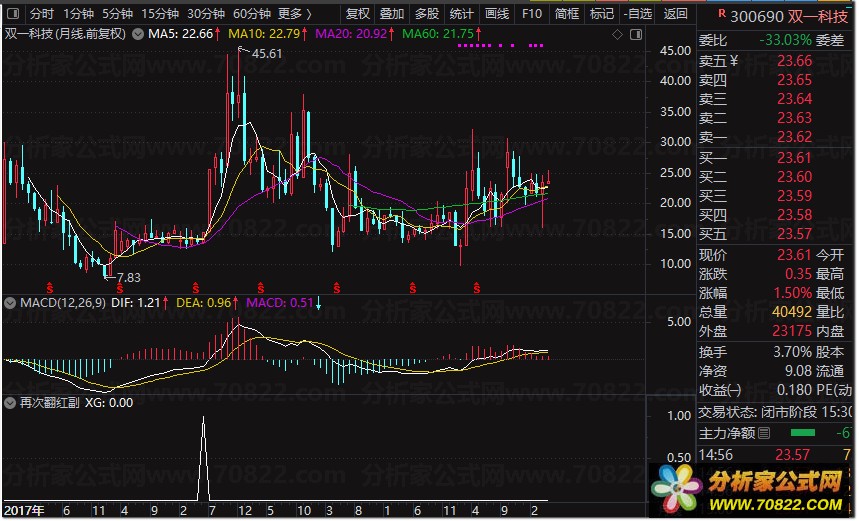
Task: Select the 30分钟 period tab
Action: (206, 14)
